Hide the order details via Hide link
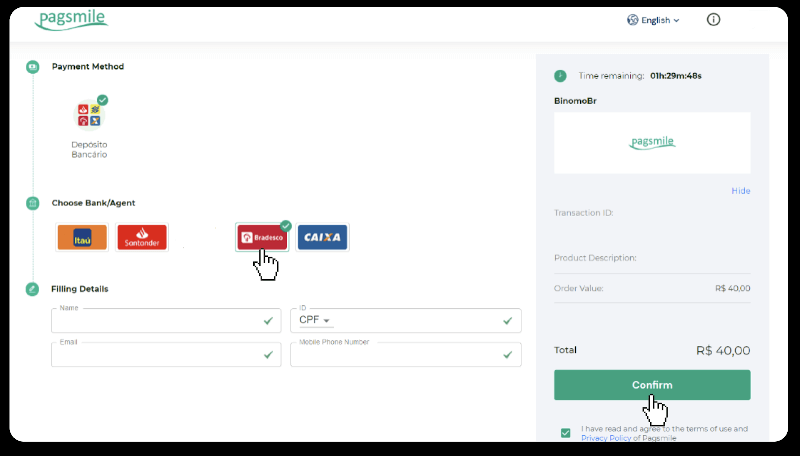The height and width of the screenshot is (456, 800). click(x=740, y=191)
